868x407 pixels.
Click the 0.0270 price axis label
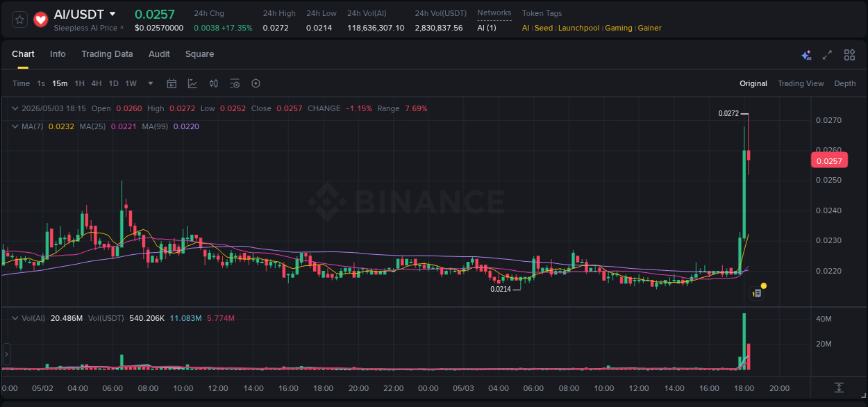pos(828,120)
